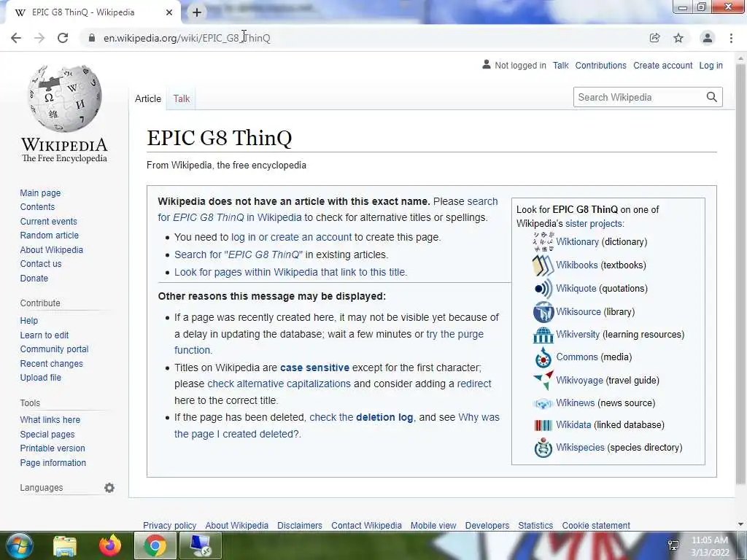Reload the Wikipedia page
The image size is (747, 560).
[63, 38]
